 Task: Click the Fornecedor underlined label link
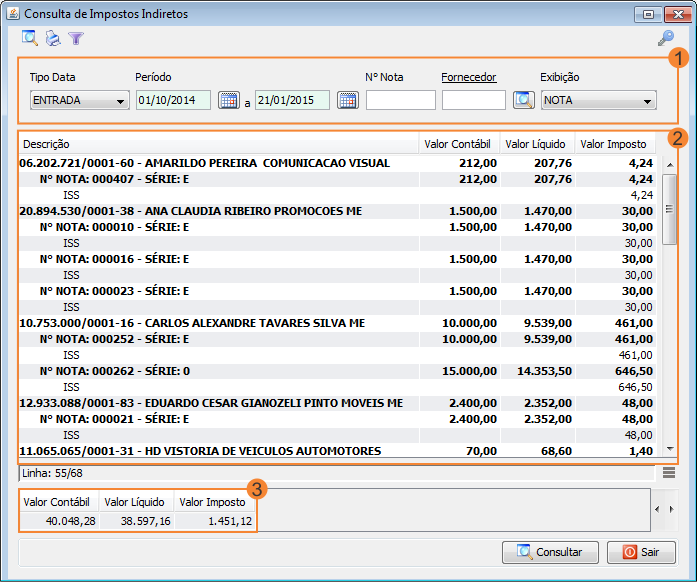[469, 77]
